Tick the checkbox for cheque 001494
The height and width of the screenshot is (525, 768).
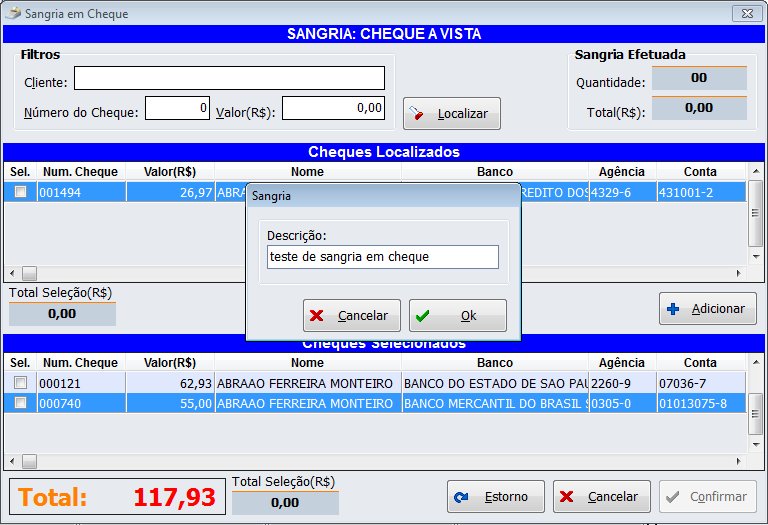pyautogui.click(x=20, y=192)
